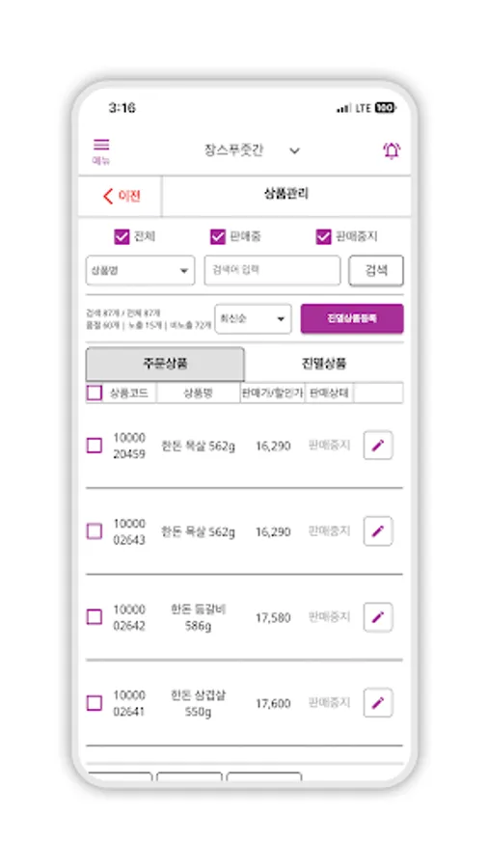
Task: Select checkbox for product 1000002642
Action: 95,616
